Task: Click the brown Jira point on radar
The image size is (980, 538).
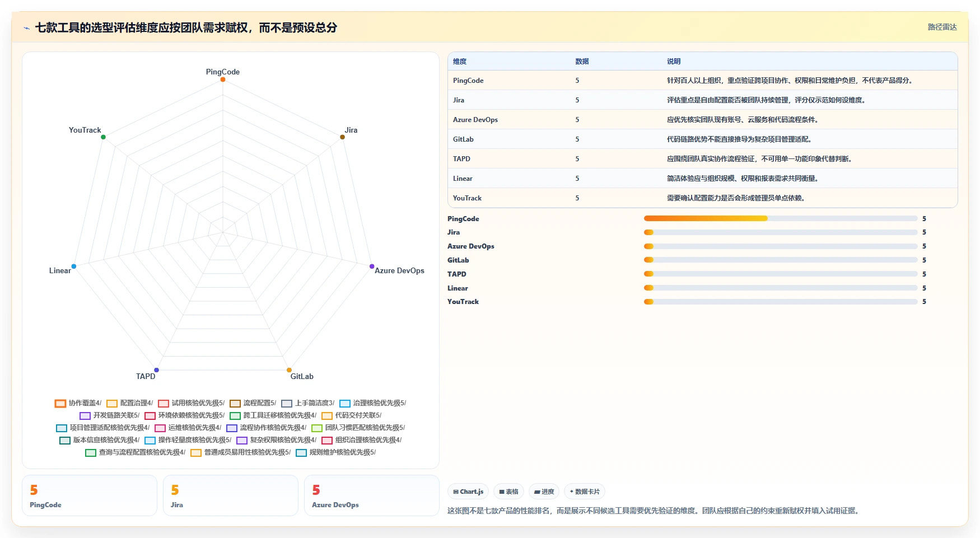Action: pos(342,137)
